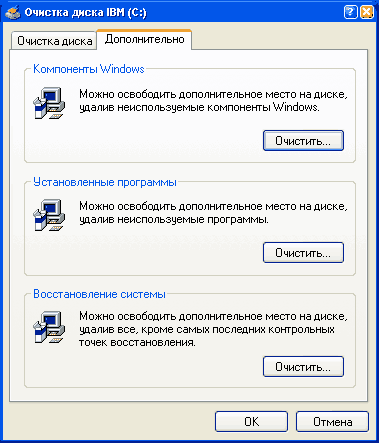Click the Установленные программы group heading
This screenshot has width=379, height=443.
105,182
